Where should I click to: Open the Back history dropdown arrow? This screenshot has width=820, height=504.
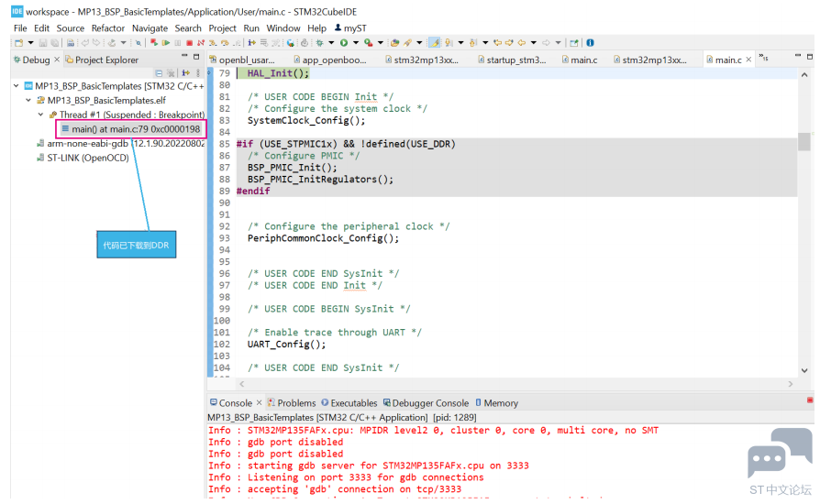coord(534,43)
